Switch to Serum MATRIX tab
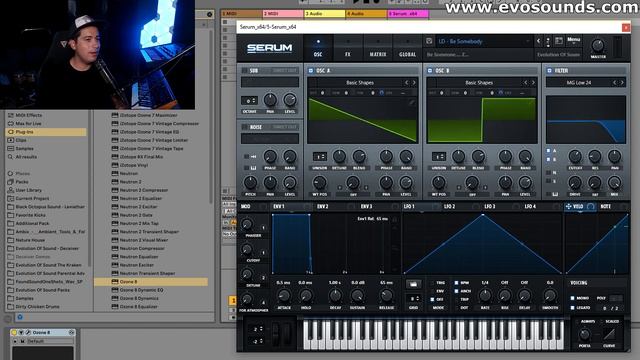640x360 pixels. 378,48
